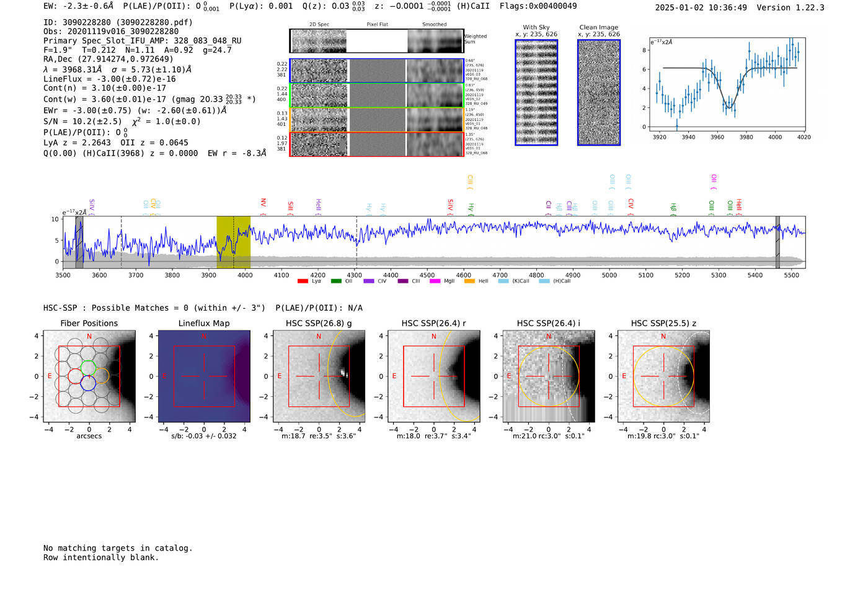868x591 pixels.
Task: Select the Q(0.00) (H)CaII(3968) line
Action: point(155,153)
